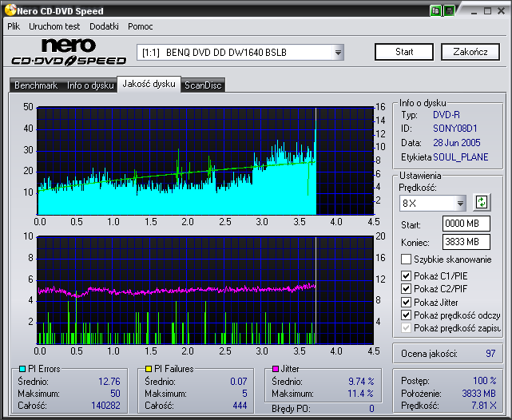Click the green save floppy icon in title bar

449,10
